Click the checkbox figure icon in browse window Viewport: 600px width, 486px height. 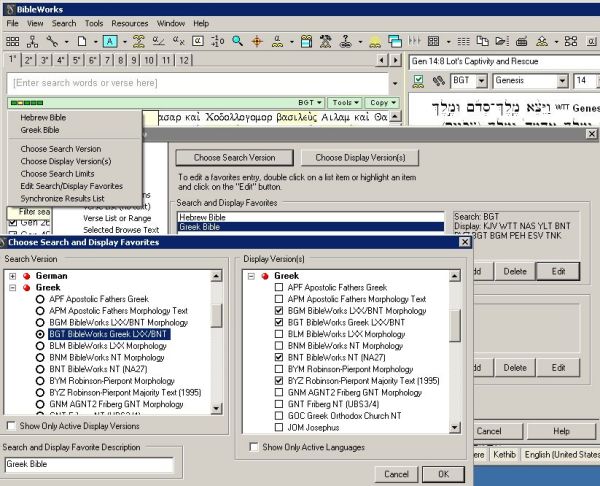coord(419,81)
